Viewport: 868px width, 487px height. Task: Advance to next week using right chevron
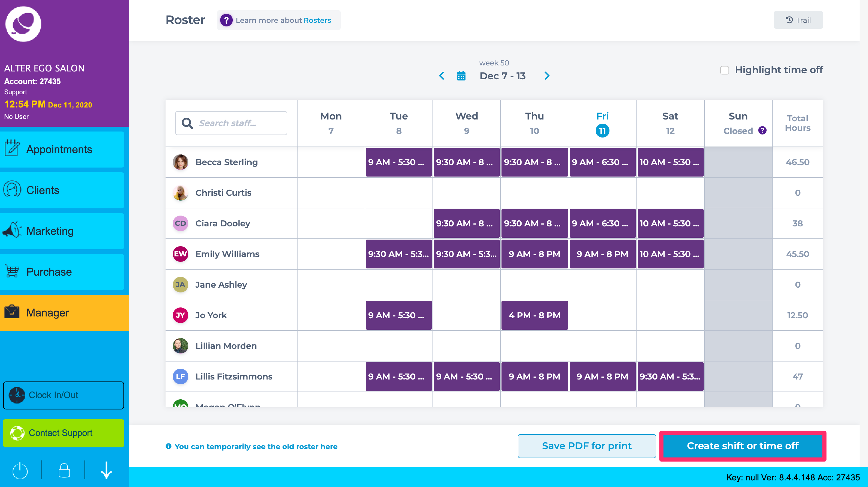tap(546, 76)
